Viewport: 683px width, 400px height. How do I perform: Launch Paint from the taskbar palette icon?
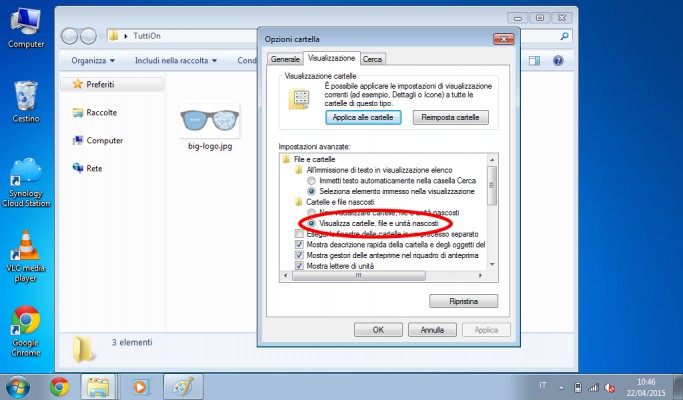(180, 386)
